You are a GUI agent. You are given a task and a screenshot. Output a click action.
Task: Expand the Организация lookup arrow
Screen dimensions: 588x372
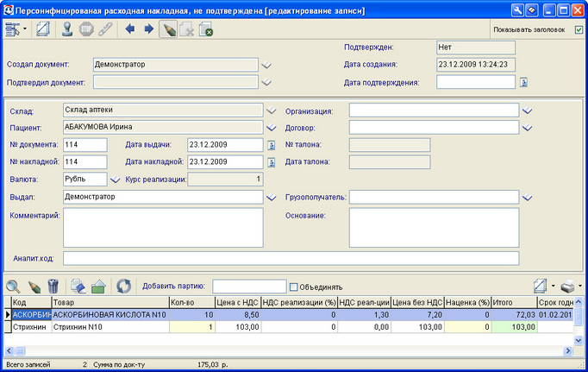tap(528, 110)
